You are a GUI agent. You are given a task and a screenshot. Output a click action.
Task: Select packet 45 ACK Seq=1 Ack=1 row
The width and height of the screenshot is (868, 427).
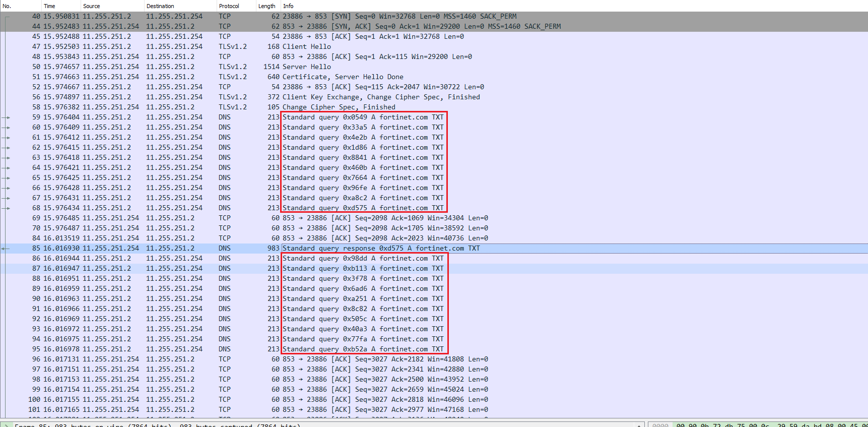coord(434,36)
